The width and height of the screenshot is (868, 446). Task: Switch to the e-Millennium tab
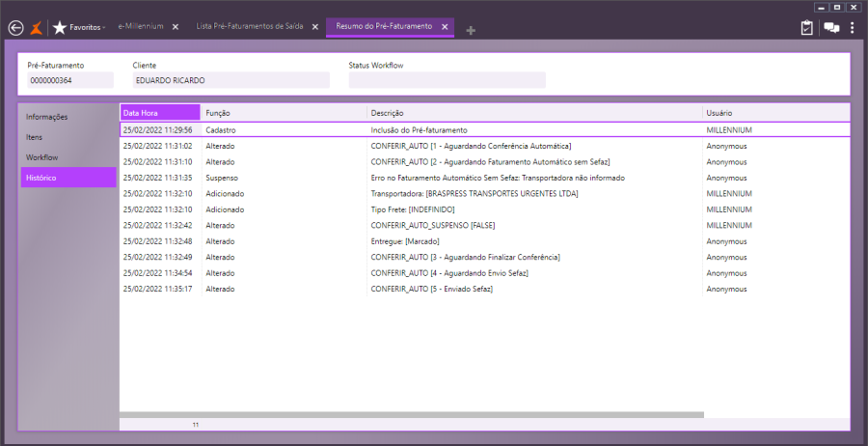[x=141, y=26]
